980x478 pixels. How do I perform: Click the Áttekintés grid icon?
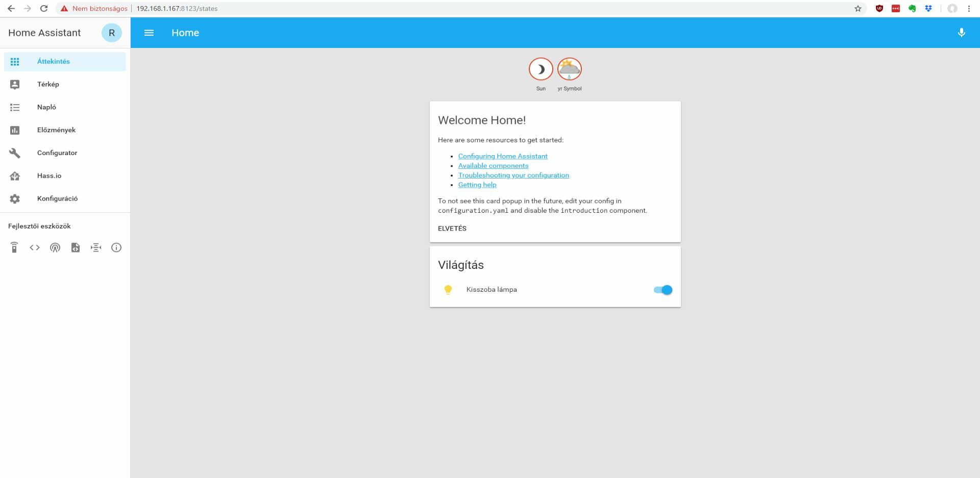[15, 61]
